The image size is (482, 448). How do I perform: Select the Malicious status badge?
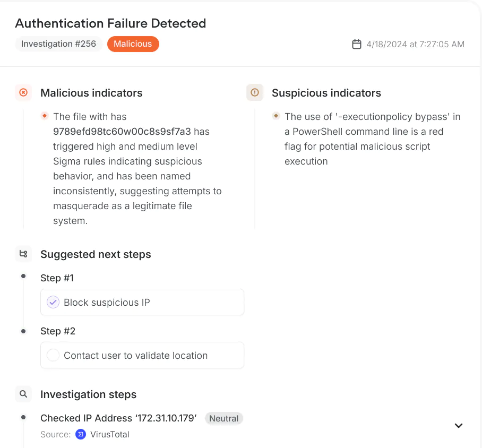133,44
